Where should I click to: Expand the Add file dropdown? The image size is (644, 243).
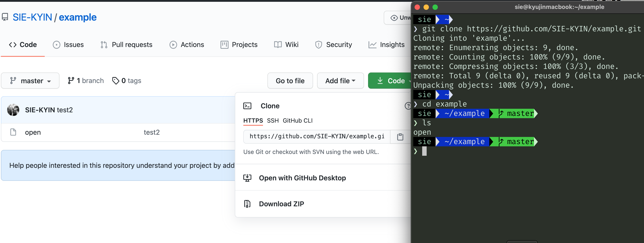click(340, 81)
